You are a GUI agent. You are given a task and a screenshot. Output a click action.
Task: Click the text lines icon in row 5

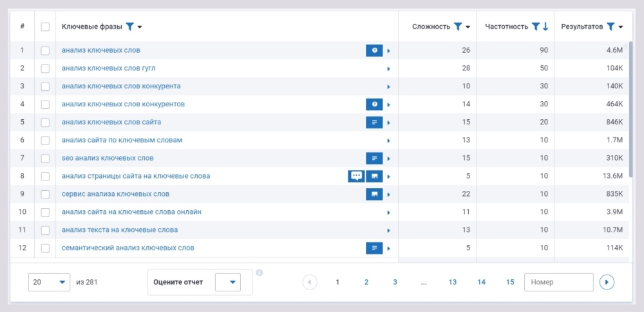click(x=374, y=122)
